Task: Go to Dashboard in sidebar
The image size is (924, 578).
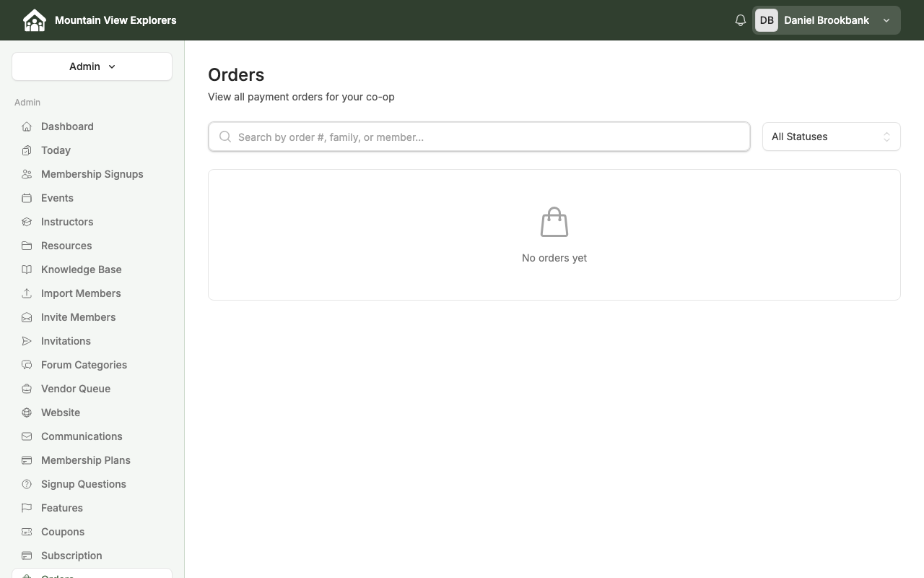Action: coord(92,126)
